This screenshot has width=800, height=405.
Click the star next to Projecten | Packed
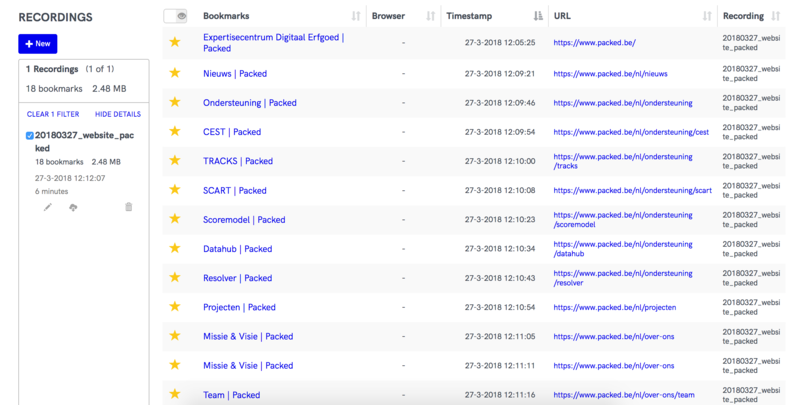(174, 307)
